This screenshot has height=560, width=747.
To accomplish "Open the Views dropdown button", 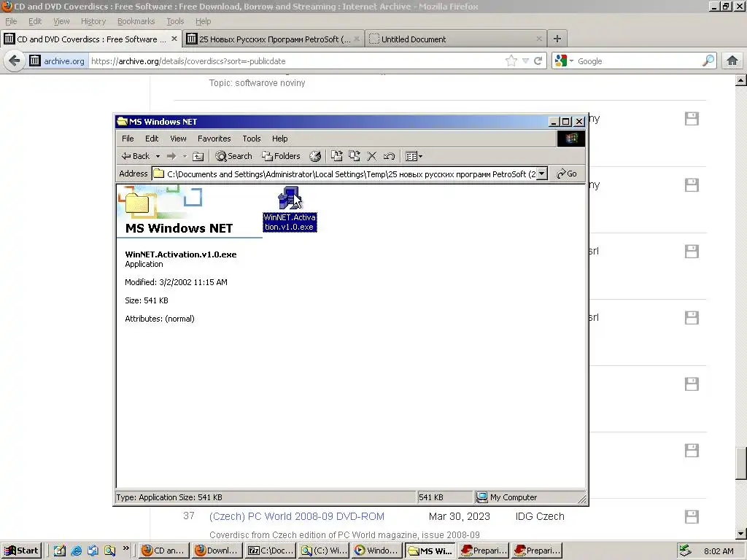I will pos(414,156).
